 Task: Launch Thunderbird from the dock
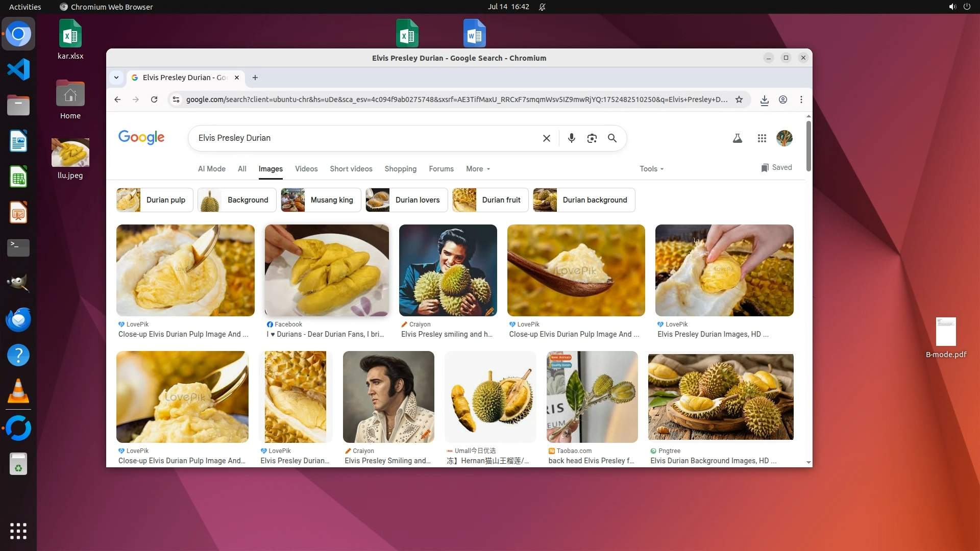pyautogui.click(x=18, y=320)
